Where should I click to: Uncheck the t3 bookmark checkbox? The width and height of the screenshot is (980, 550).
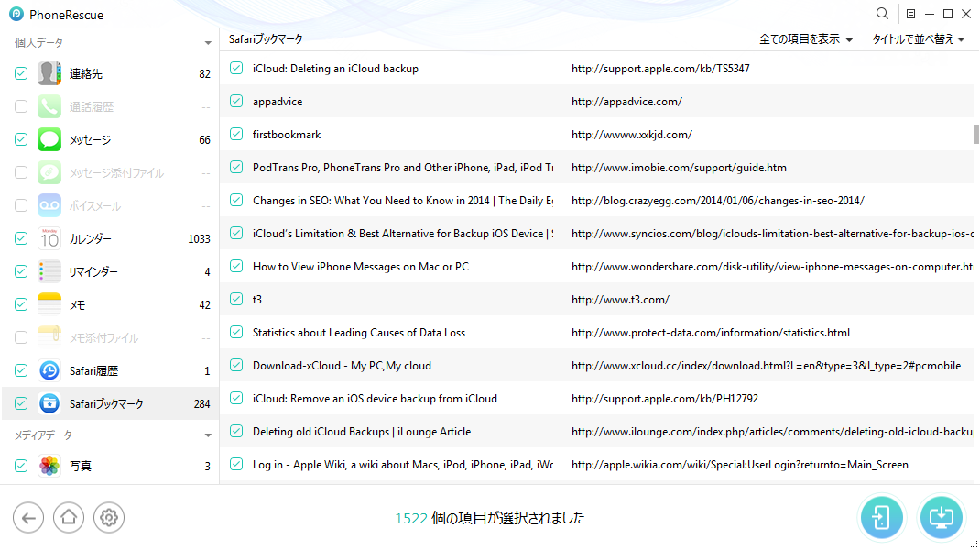pos(236,299)
